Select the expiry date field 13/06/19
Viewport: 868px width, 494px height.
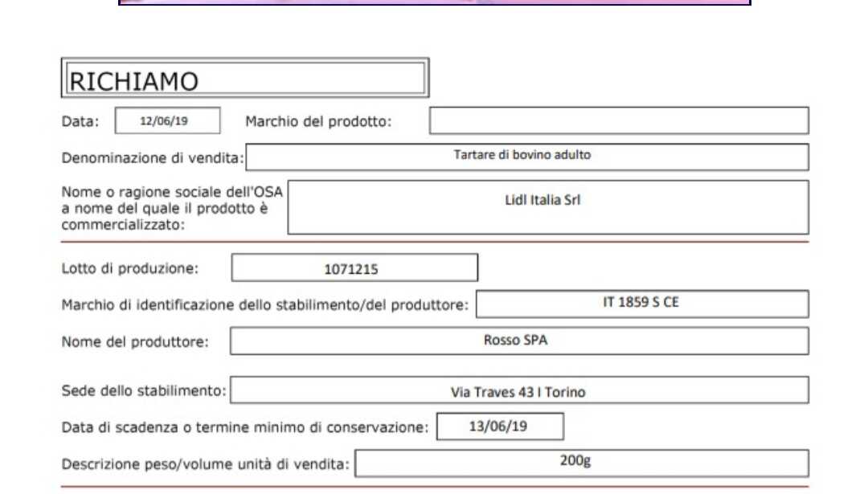click(x=499, y=427)
